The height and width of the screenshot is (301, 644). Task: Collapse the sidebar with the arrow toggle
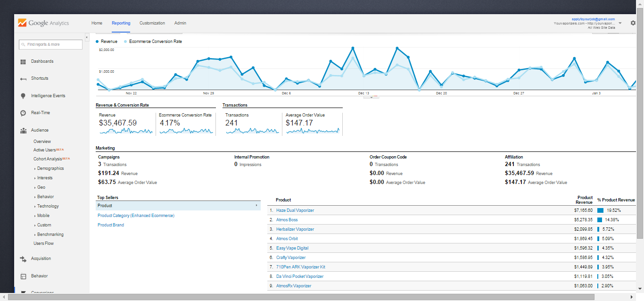click(x=87, y=37)
